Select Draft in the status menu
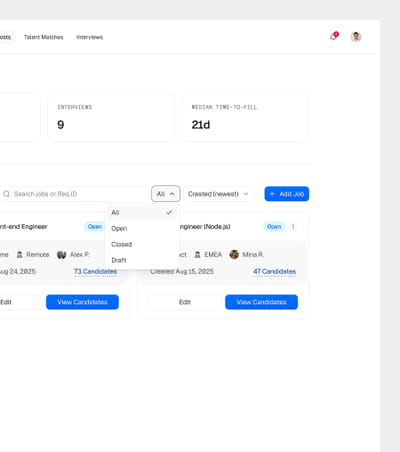Screen dimensions: 400x452 point(142,260)
